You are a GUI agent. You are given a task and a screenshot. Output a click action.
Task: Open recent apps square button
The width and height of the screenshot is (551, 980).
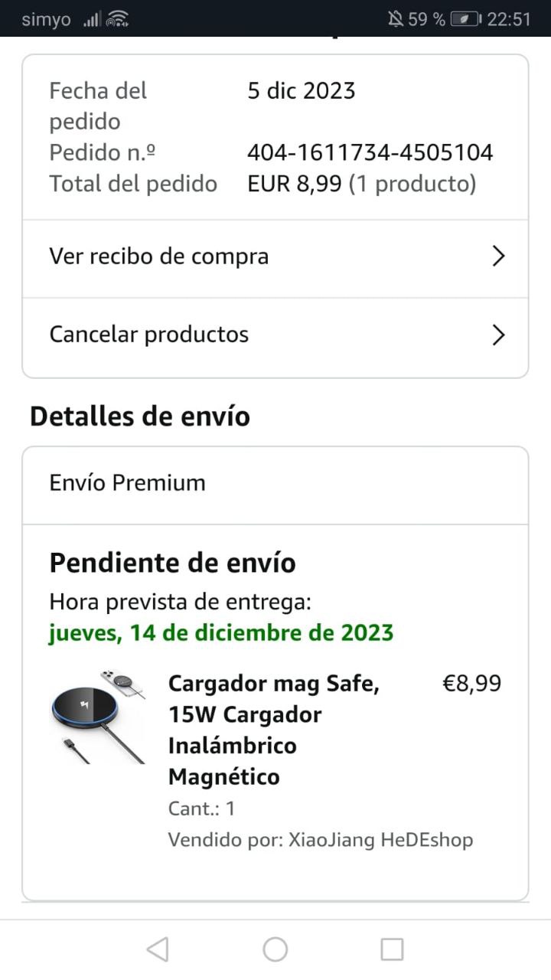[x=392, y=949]
